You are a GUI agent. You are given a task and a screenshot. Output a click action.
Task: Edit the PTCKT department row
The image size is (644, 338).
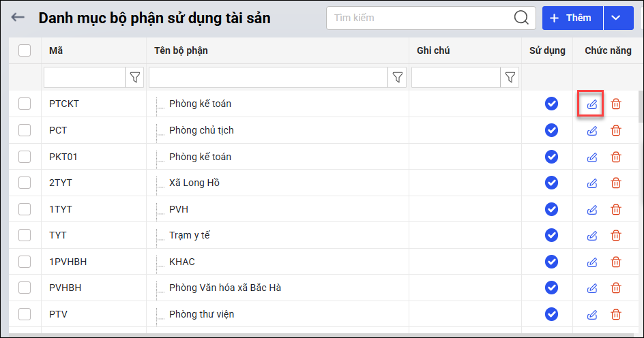pyautogui.click(x=592, y=104)
